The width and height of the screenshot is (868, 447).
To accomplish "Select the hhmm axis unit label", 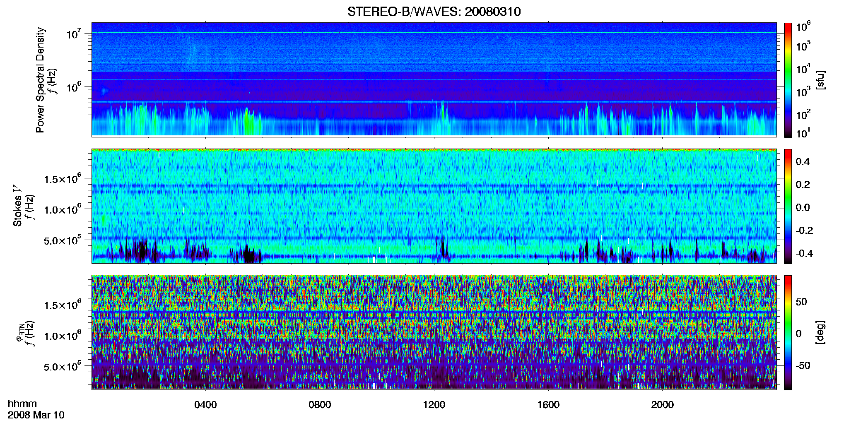I will coord(22,404).
